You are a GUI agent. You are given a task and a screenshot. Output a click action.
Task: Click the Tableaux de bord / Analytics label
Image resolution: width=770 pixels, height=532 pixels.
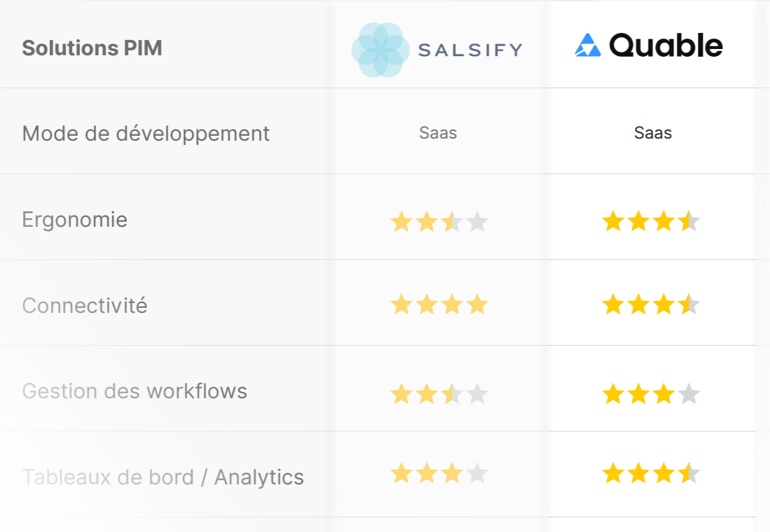point(163,477)
